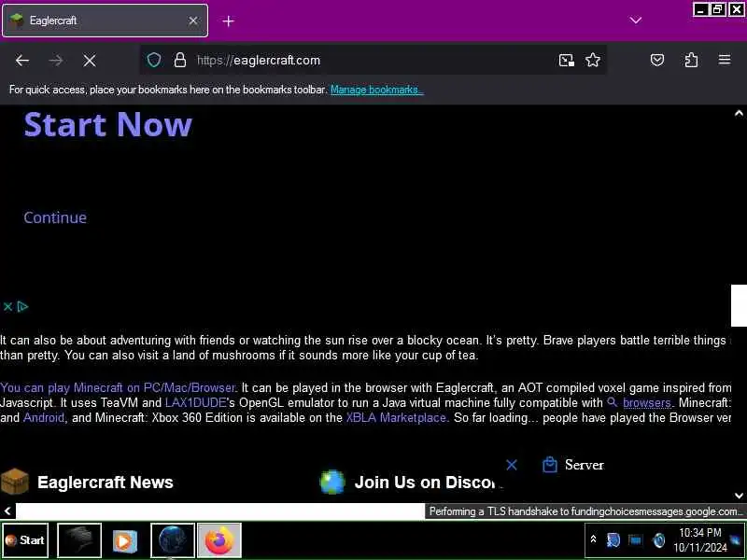
Task: Switch to Firefox in the taskbar
Action: tap(219, 540)
